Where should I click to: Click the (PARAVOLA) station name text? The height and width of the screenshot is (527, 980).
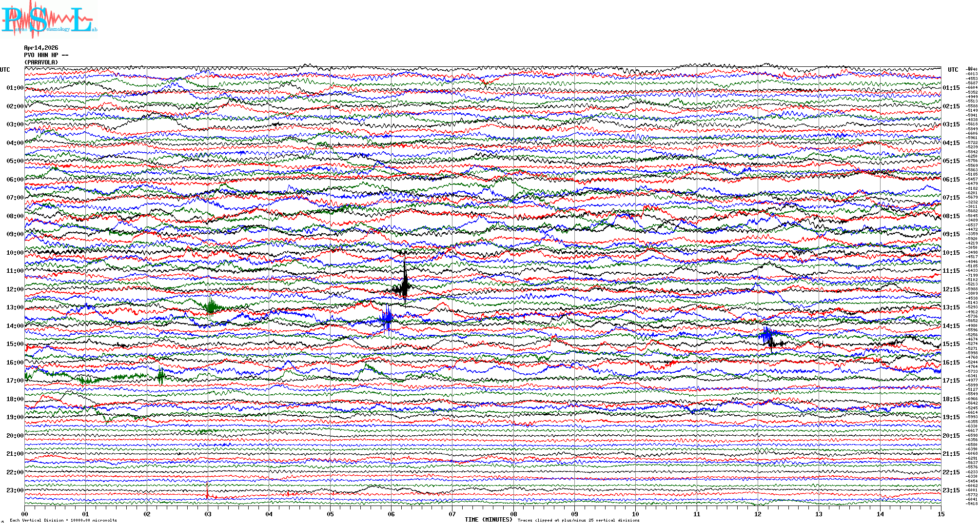click(x=41, y=62)
